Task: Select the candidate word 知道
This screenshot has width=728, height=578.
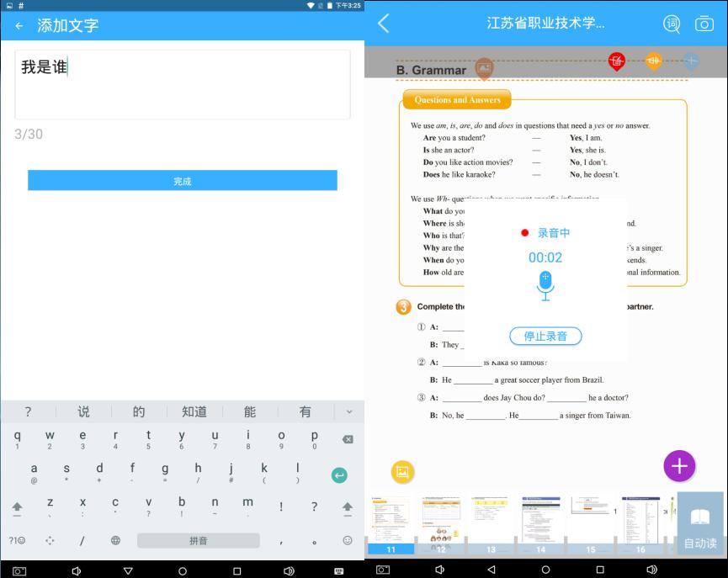Action: point(194,411)
